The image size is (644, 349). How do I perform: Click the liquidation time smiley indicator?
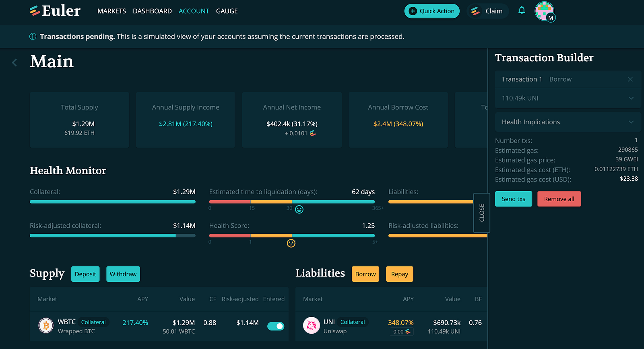pos(299,209)
